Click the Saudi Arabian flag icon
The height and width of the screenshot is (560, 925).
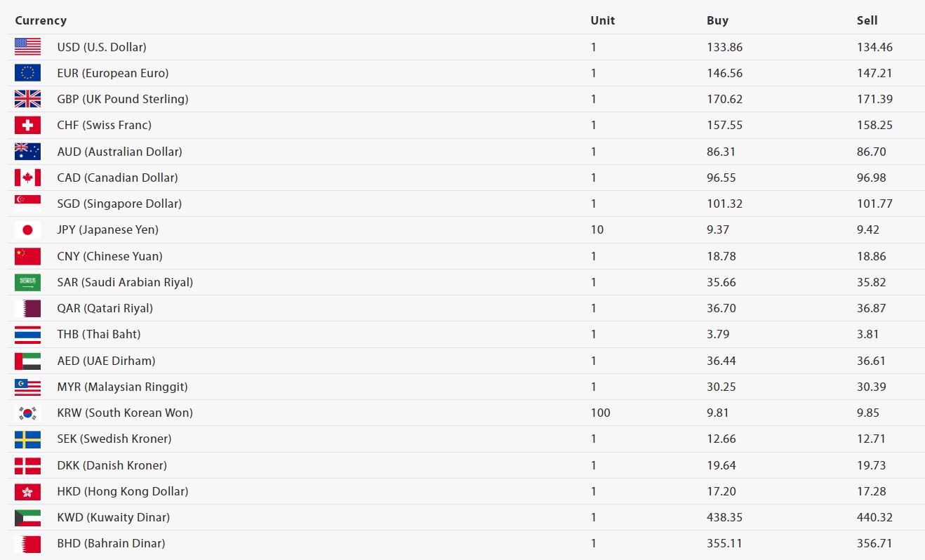coord(27,282)
